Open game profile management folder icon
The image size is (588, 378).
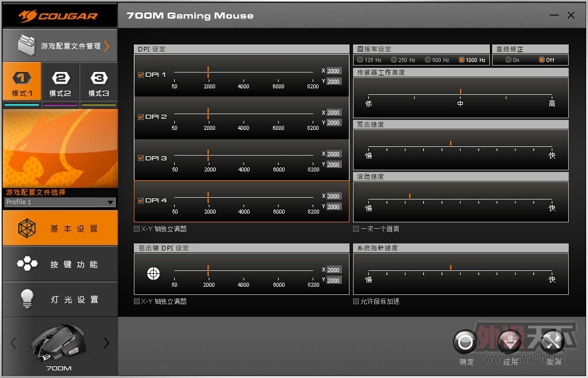coord(26,46)
